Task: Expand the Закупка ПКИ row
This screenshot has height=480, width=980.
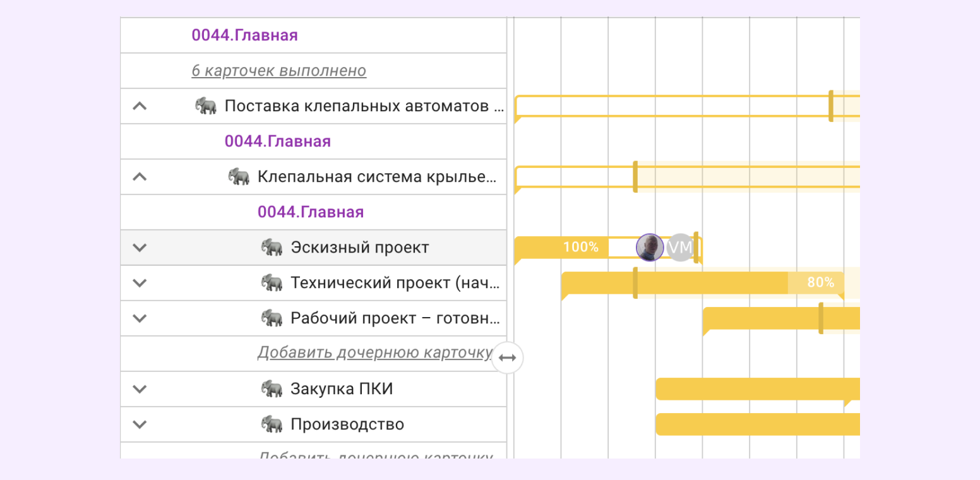Action: click(x=140, y=389)
